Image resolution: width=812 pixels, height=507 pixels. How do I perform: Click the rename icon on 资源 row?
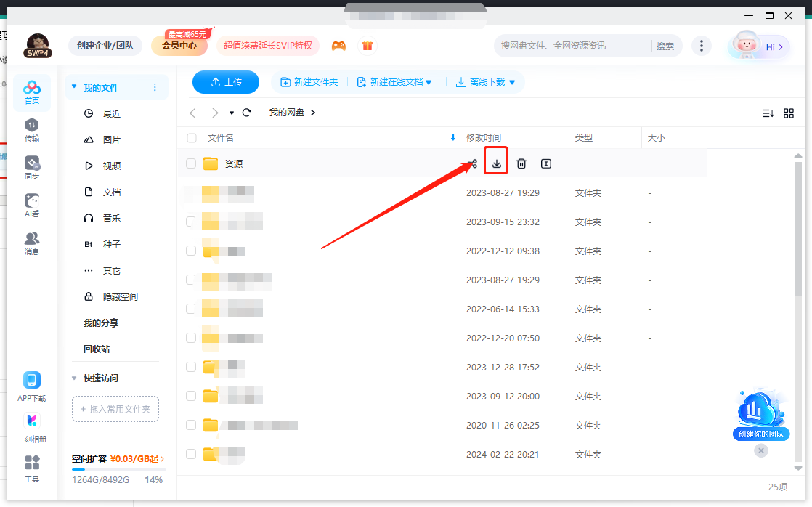(546, 164)
